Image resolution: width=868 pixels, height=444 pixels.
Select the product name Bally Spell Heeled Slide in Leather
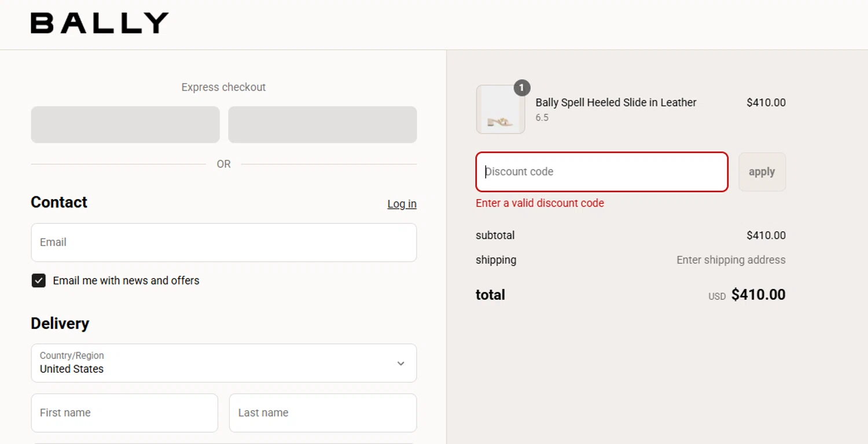pos(616,102)
